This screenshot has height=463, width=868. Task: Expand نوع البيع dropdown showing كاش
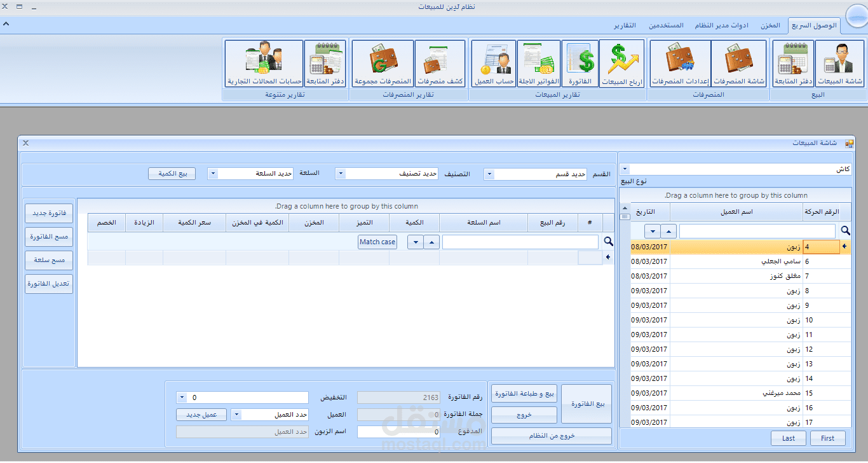[x=625, y=169]
